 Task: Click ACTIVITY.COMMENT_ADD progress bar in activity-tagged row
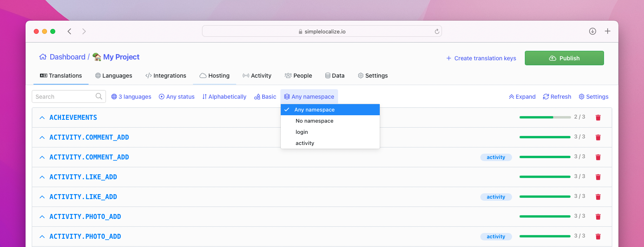click(x=545, y=157)
